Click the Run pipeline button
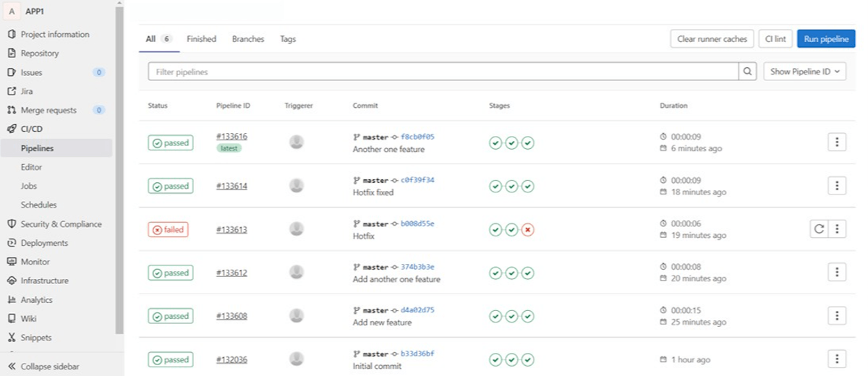868x376 pixels. [x=825, y=39]
